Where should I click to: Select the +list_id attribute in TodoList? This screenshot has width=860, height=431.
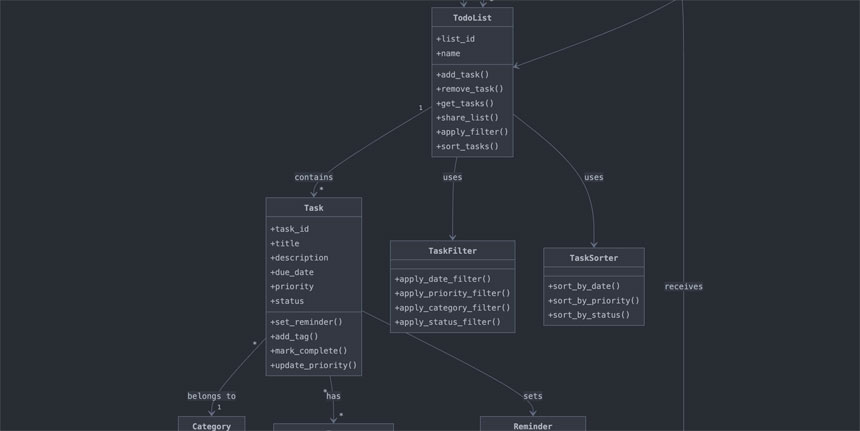pos(455,39)
